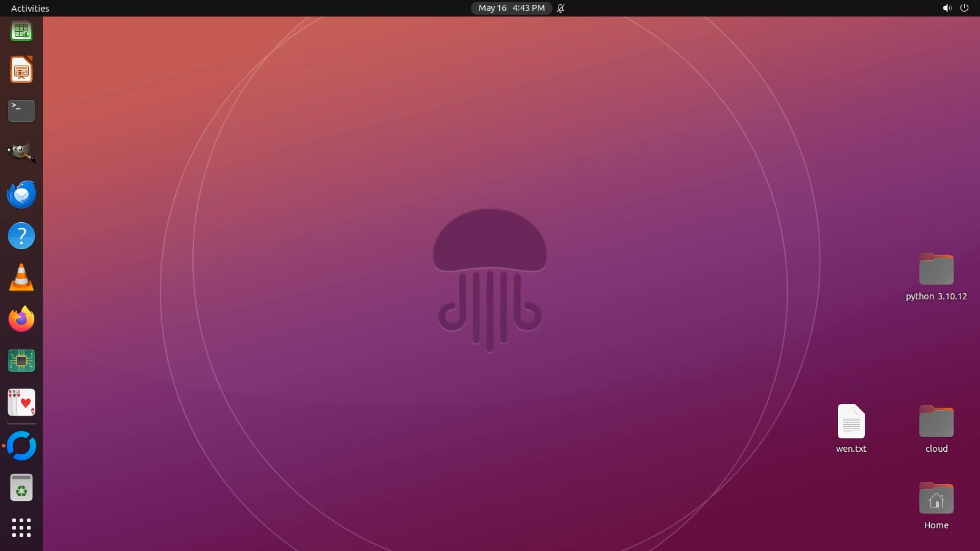Open system menu via power icon

point(964,8)
